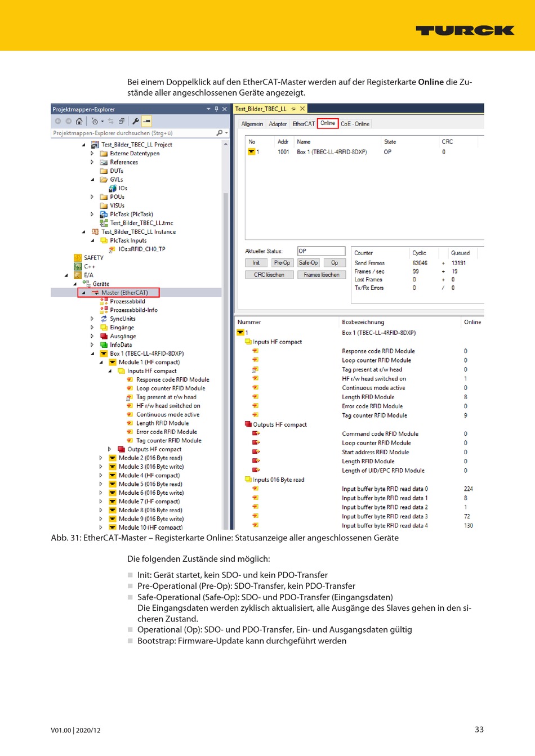Click the Prozessabbild-Info icon in the tree
Image resolution: width=535 pixels, height=756 pixels.
(104, 310)
